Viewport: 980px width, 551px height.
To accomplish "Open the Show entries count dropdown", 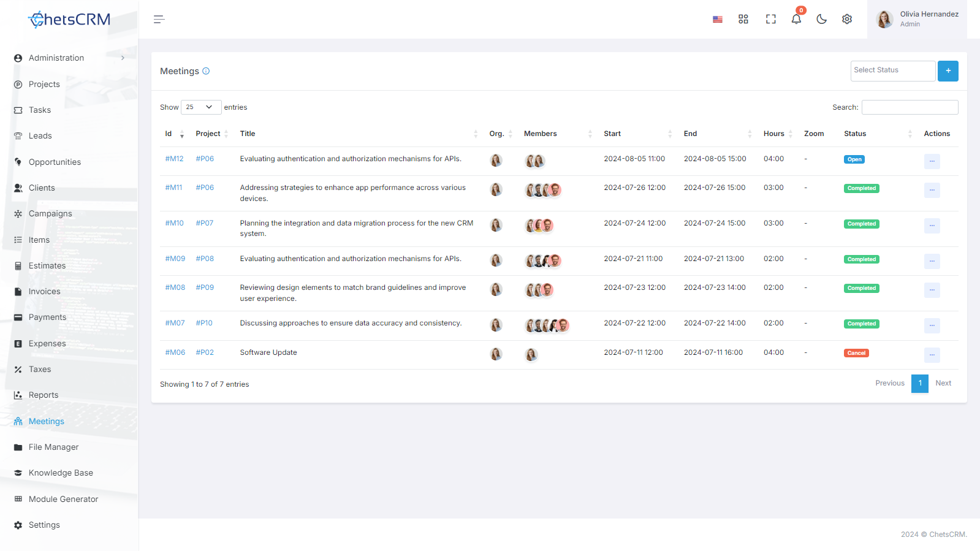I will [201, 107].
